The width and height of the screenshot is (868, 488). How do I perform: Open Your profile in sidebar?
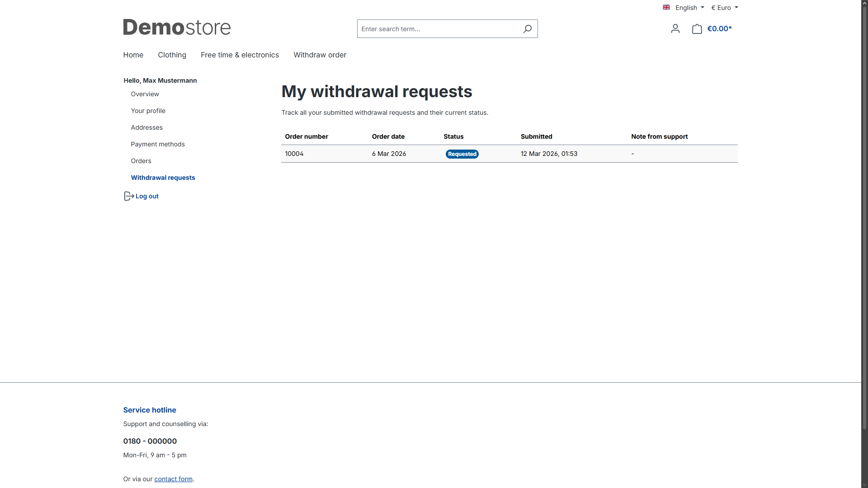[148, 111]
